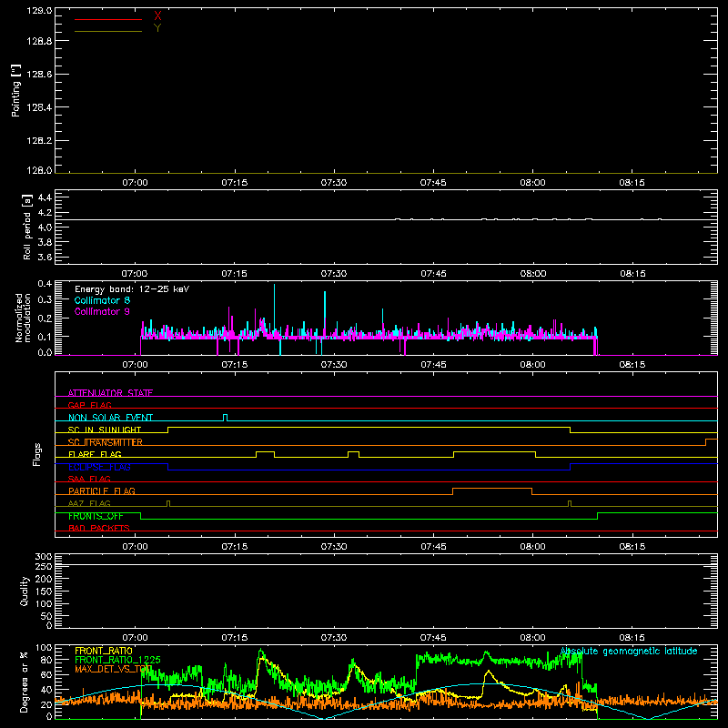Click the short NON_SOLAR_EVENT pulse near 07:13
728x728 pixels.
pyautogui.click(x=225, y=418)
